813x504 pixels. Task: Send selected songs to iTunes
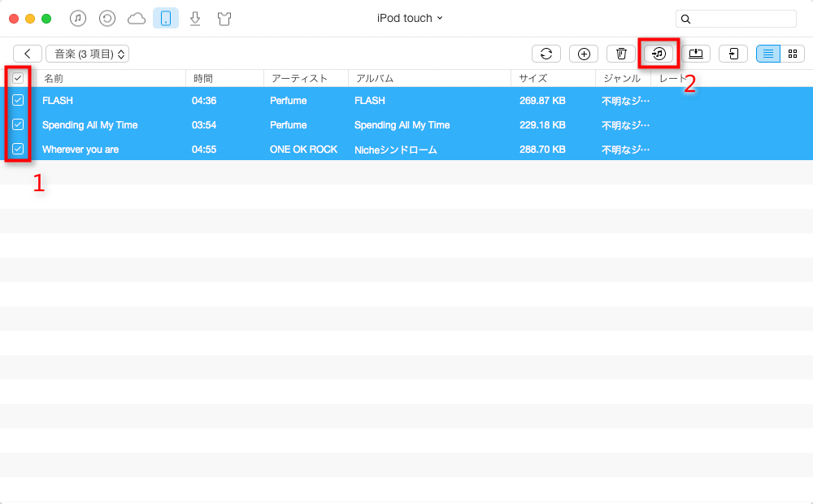[x=659, y=54]
